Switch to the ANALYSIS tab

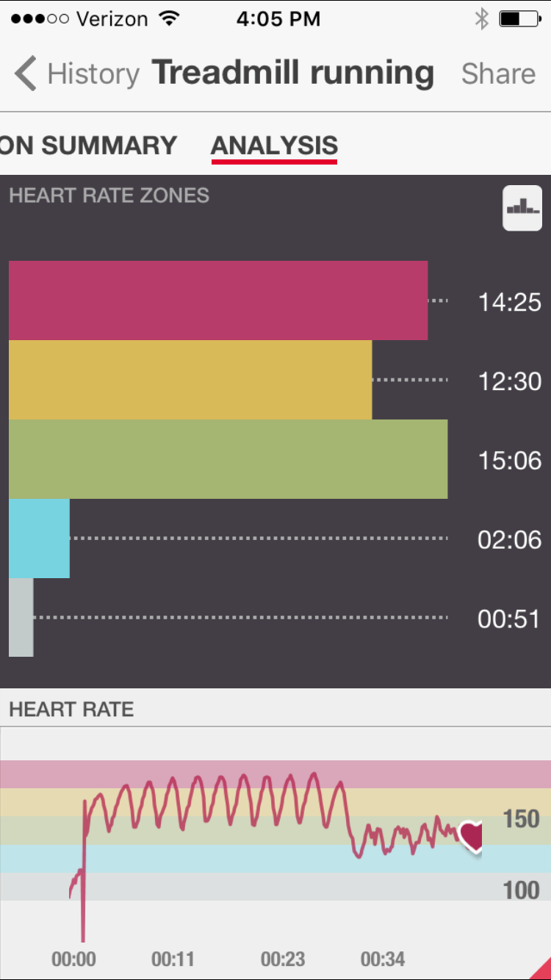coord(273,145)
